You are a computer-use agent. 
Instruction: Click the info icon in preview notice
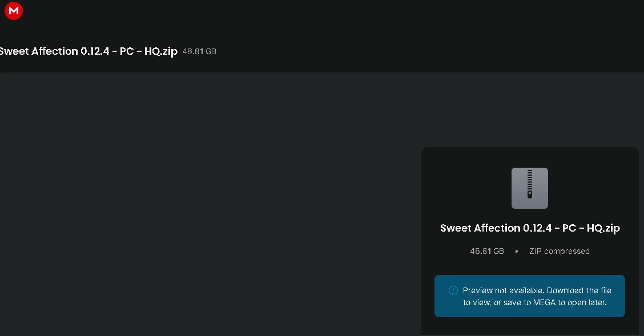pyautogui.click(x=453, y=290)
